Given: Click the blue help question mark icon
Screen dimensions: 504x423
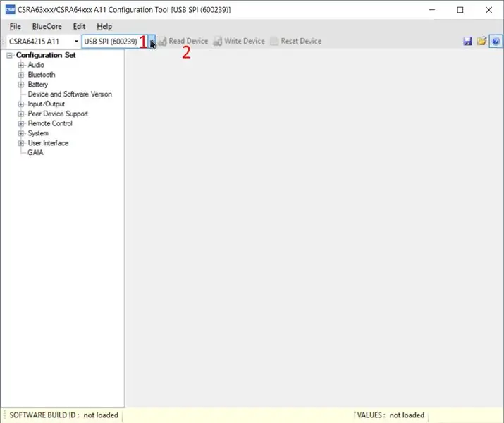Looking at the screenshot, I should click(x=496, y=41).
